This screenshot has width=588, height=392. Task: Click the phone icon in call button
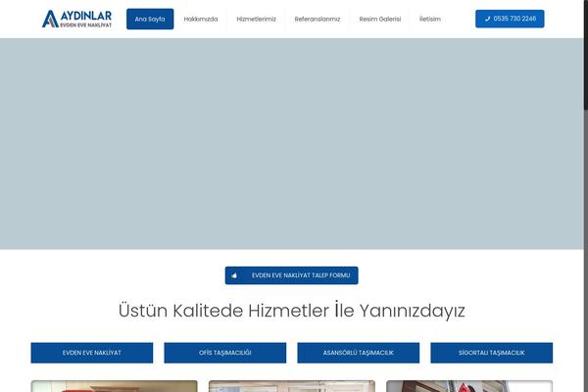tap(487, 19)
